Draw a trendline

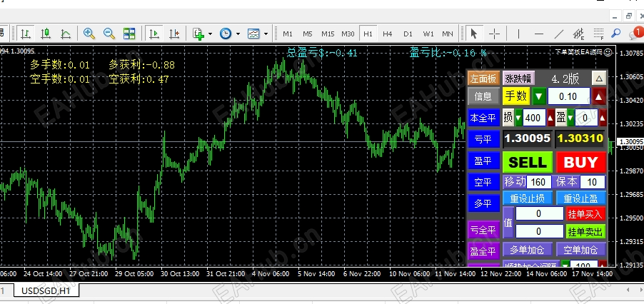559,34
